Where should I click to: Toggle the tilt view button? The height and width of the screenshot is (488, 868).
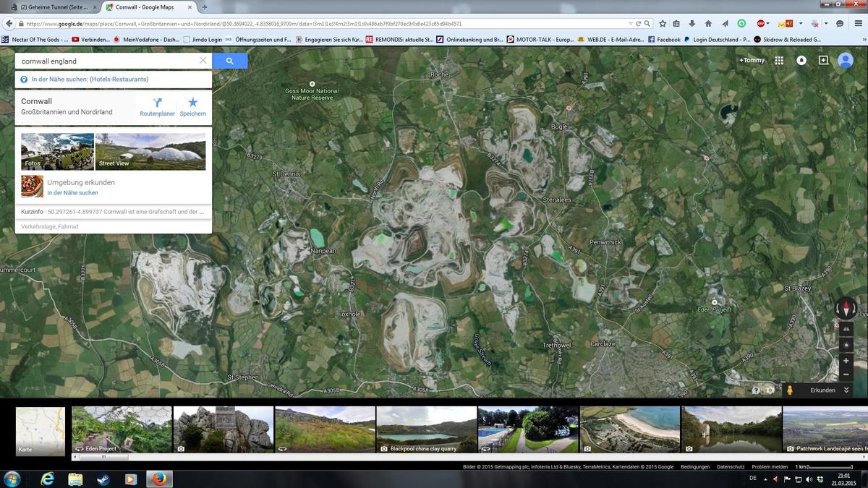pyautogui.click(x=846, y=329)
